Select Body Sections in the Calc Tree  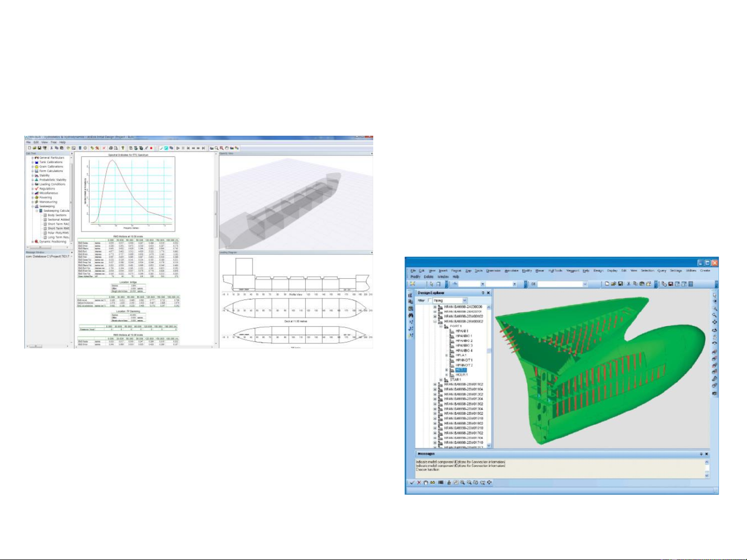click(x=57, y=215)
